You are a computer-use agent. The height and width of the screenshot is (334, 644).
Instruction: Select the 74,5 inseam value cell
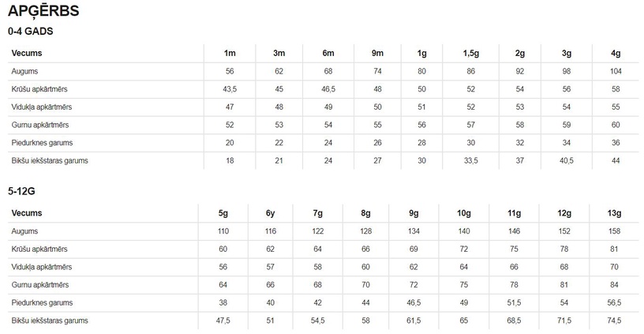pyautogui.click(x=614, y=321)
